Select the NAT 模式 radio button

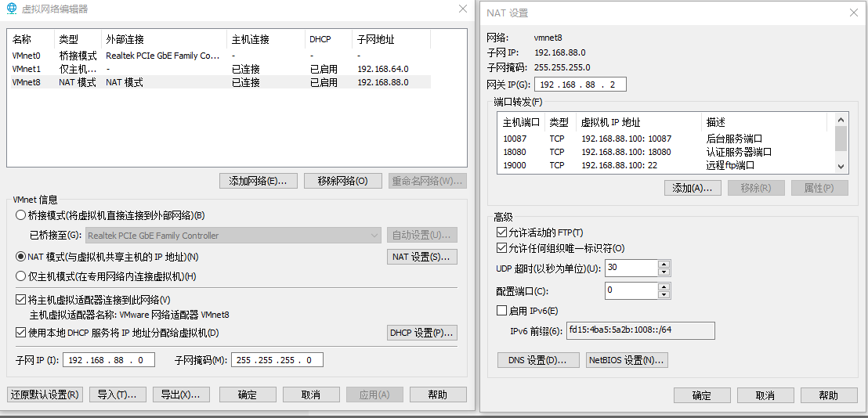(x=20, y=257)
